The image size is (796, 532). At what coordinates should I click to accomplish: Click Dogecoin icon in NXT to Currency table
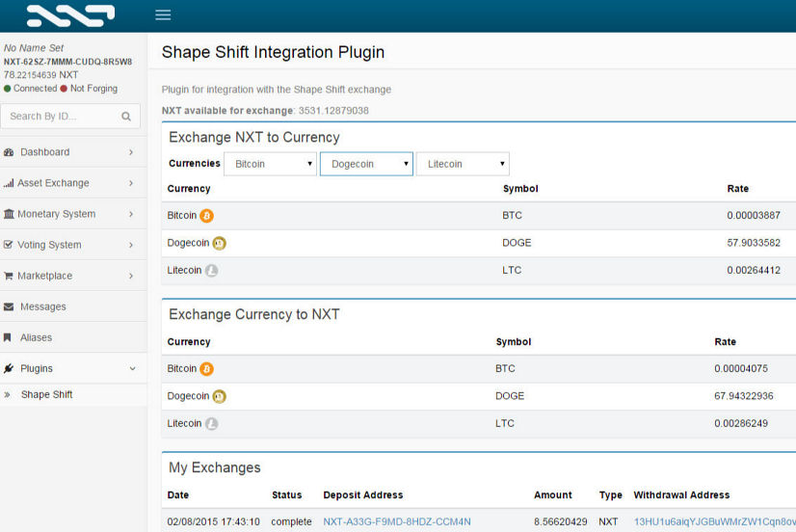tap(220, 243)
